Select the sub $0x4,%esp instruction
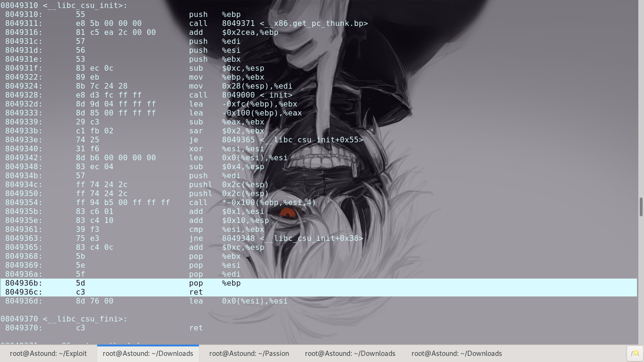This screenshot has height=362, width=644. pyautogui.click(x=226, y=167)
